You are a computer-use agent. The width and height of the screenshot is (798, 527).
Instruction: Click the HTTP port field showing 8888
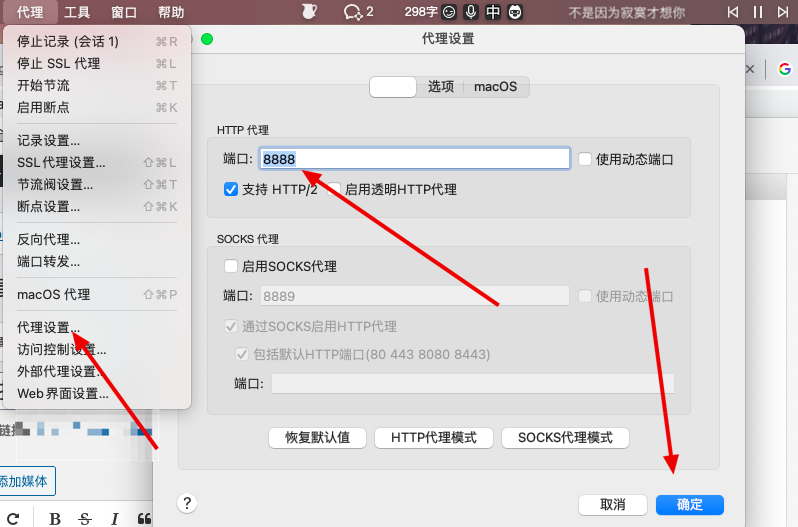tap(415, 159)
